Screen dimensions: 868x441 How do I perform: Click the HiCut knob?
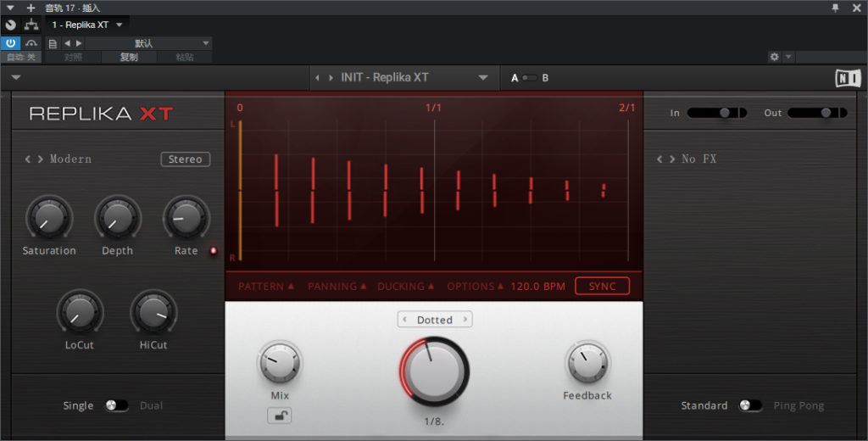click(153, 312)
